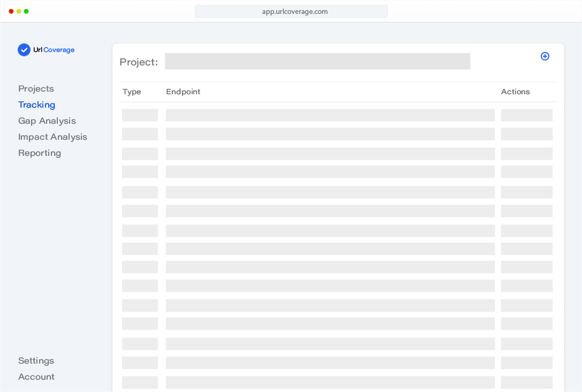Click the Type column header
This screenshot has height=392, width=582.
click(x=132, y=92)
